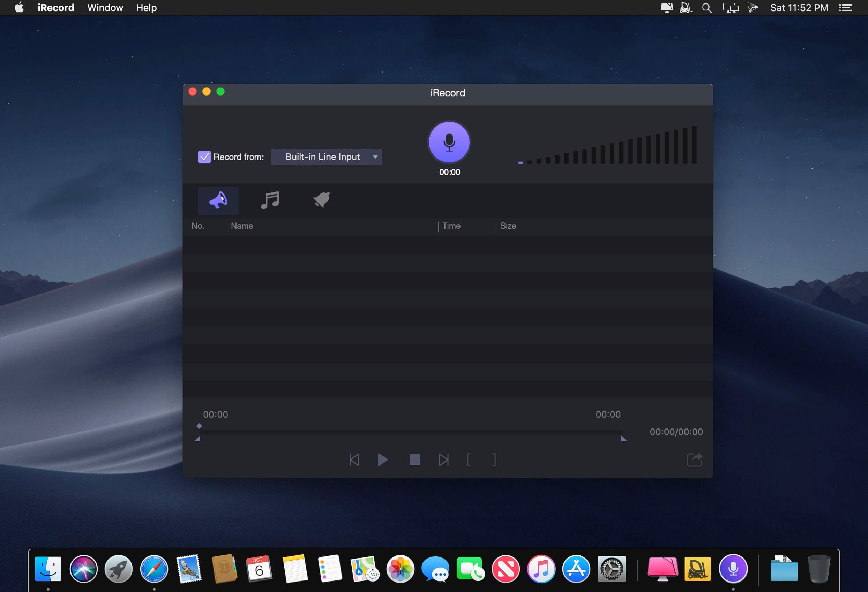Switch to the music note tab
The height and width of the screenshot is (592, 868).
click(270, 200)
